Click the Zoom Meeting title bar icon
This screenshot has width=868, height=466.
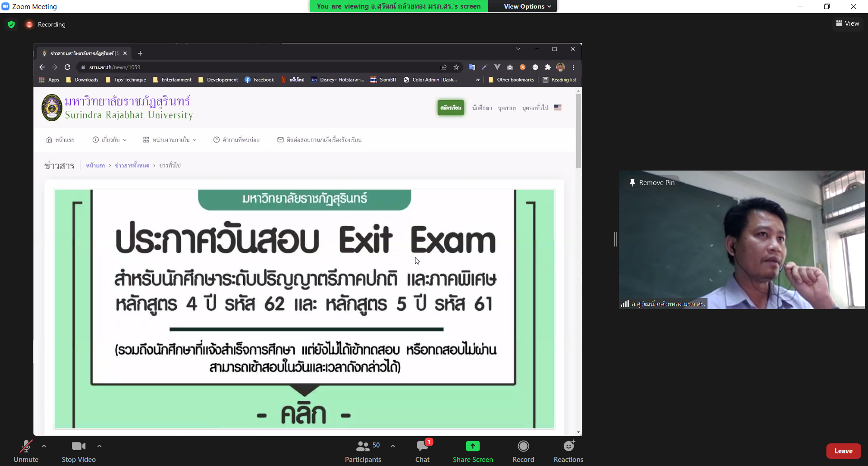[5, 6]
